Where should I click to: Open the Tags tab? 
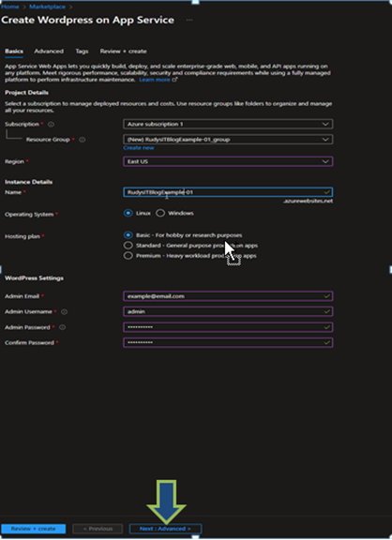tap(82, 51)
